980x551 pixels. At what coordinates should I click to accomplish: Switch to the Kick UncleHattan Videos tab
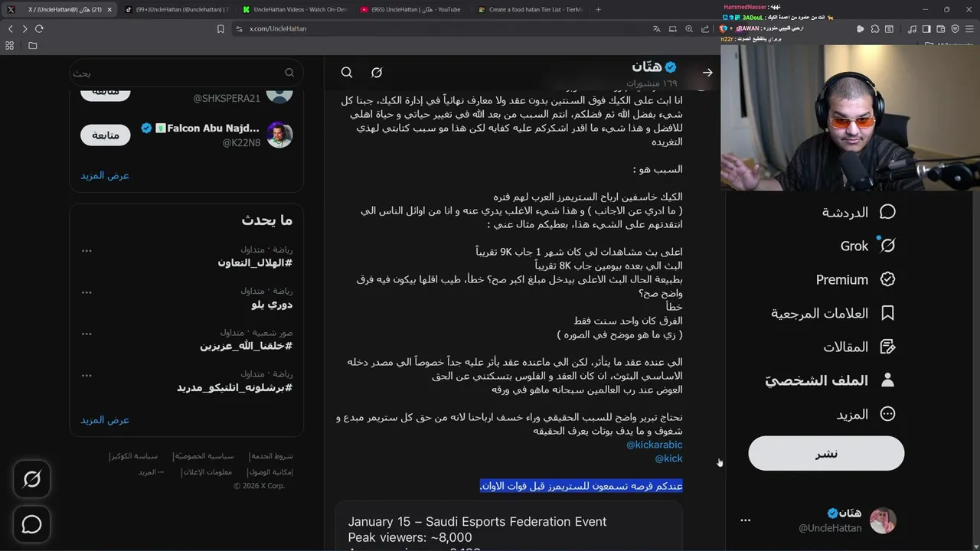293,9
